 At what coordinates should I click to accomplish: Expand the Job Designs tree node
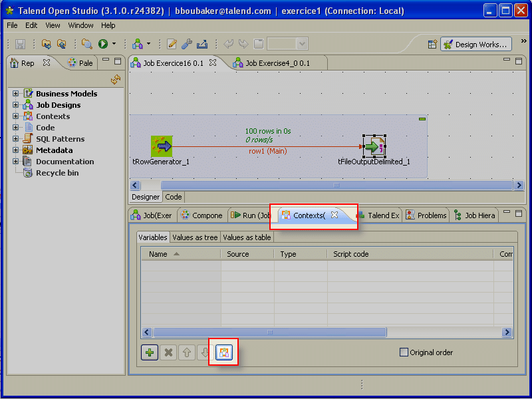tap(15, 105)
